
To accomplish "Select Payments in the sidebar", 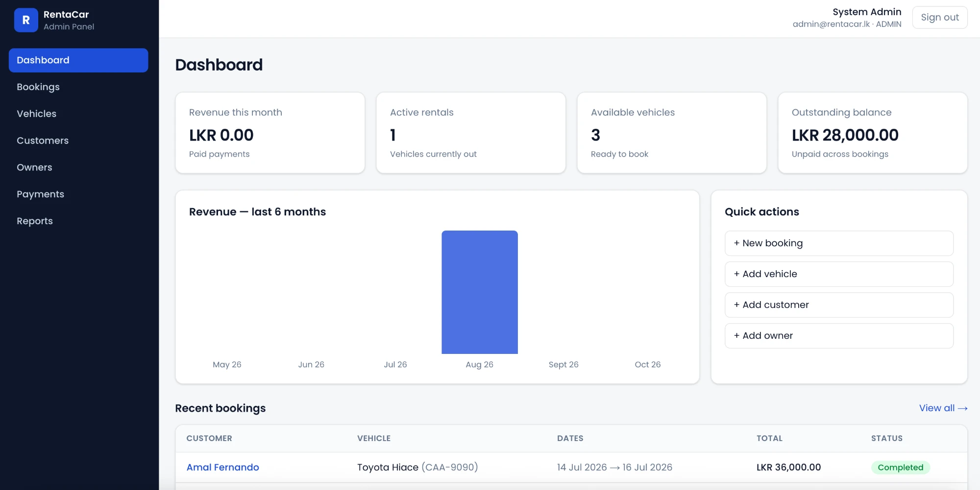I will point(78,194).
